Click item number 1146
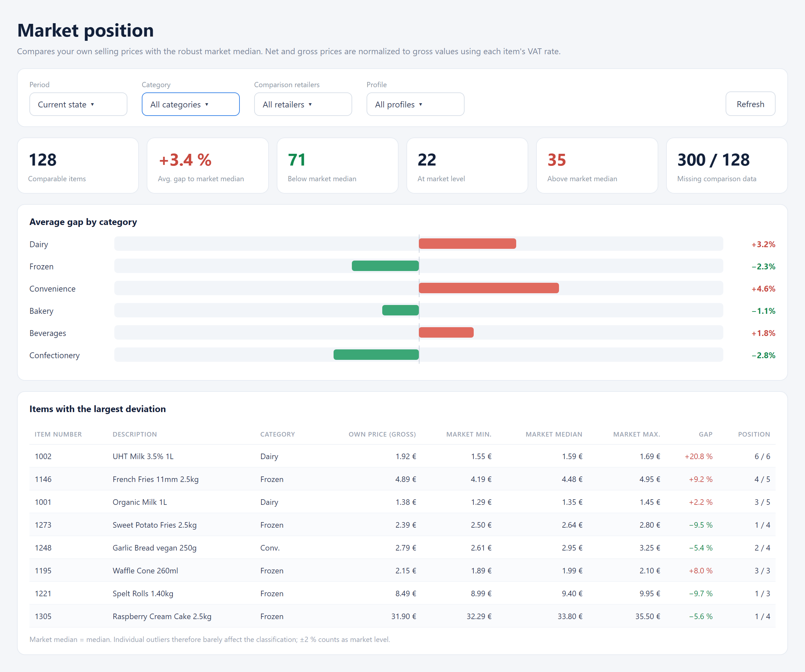Screen dimensions: 805x672 (43, 479)
